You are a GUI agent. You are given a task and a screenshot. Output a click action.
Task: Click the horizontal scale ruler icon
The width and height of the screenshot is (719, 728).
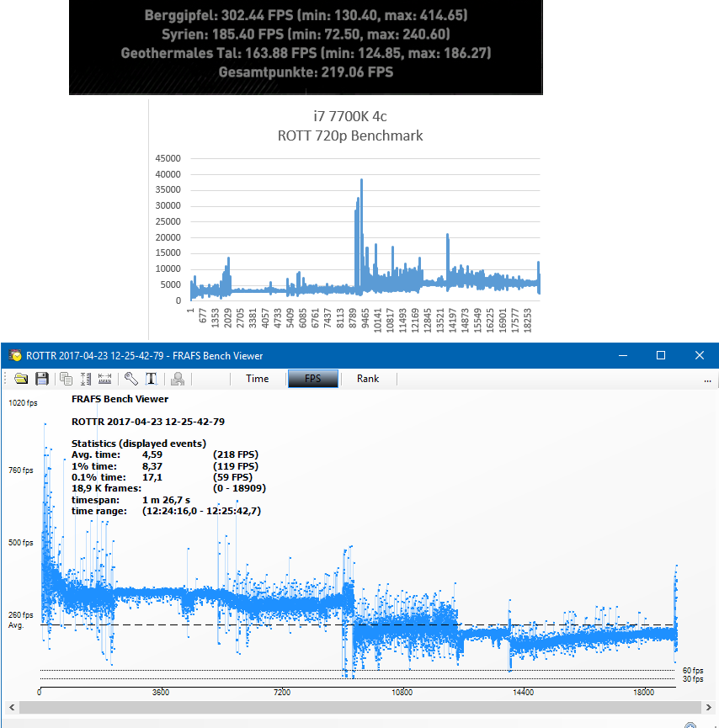tap(105, 379)
